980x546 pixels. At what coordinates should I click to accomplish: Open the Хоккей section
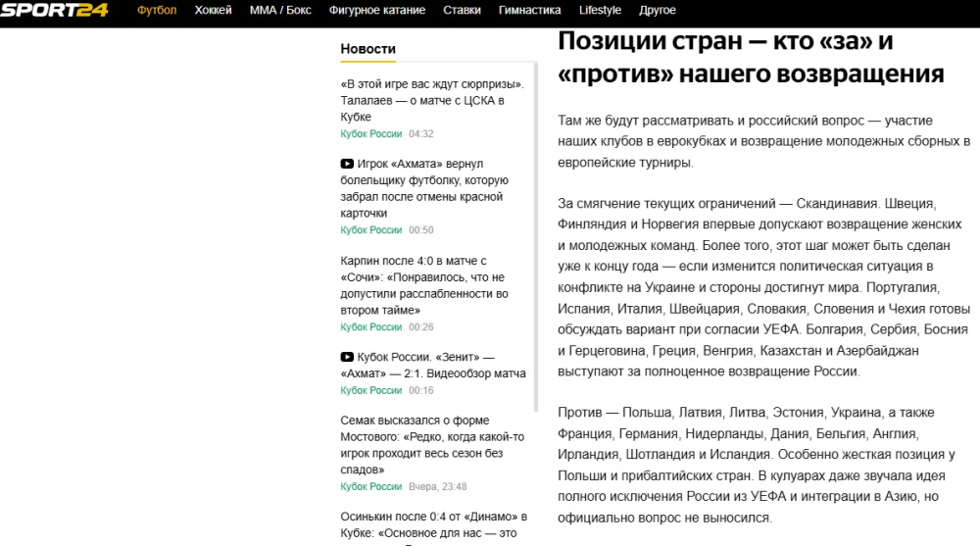pyautogui.click(x=214, y=11)
